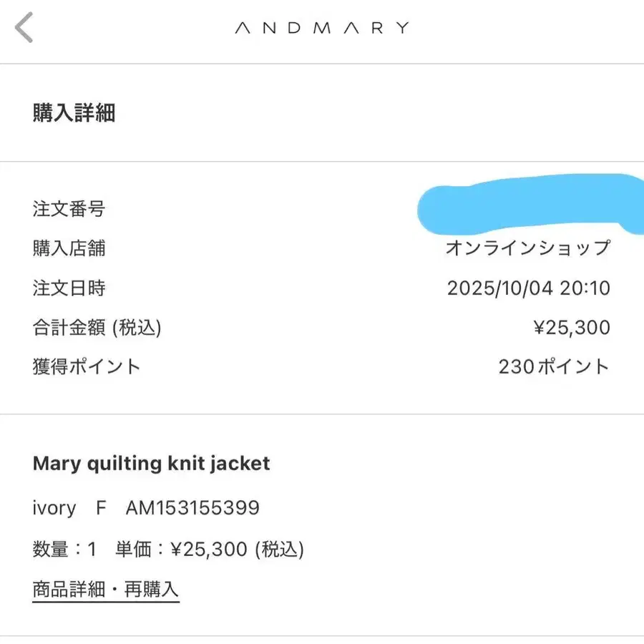Select the product code AM153155399
Image resolution: width=644 pixels, height=644 pixels.
pos(192,508)
